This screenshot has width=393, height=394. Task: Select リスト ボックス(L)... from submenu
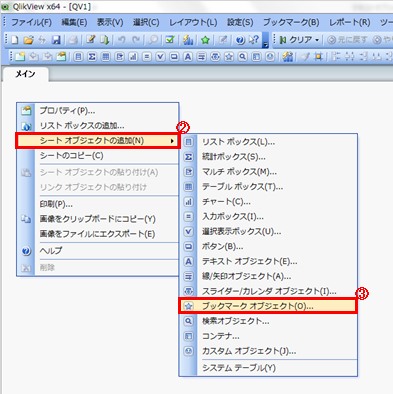click(268, 142)
